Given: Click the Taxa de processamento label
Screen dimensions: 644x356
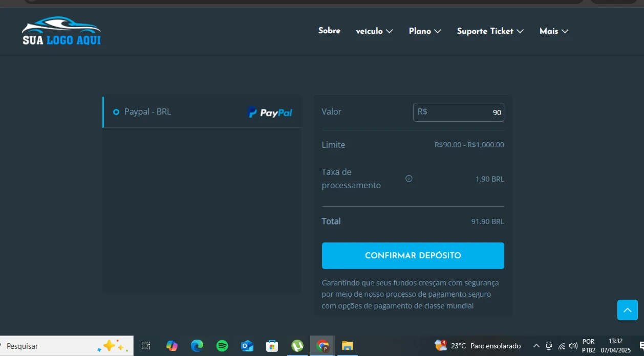Looking at the screenshot, I should point(351,179).
